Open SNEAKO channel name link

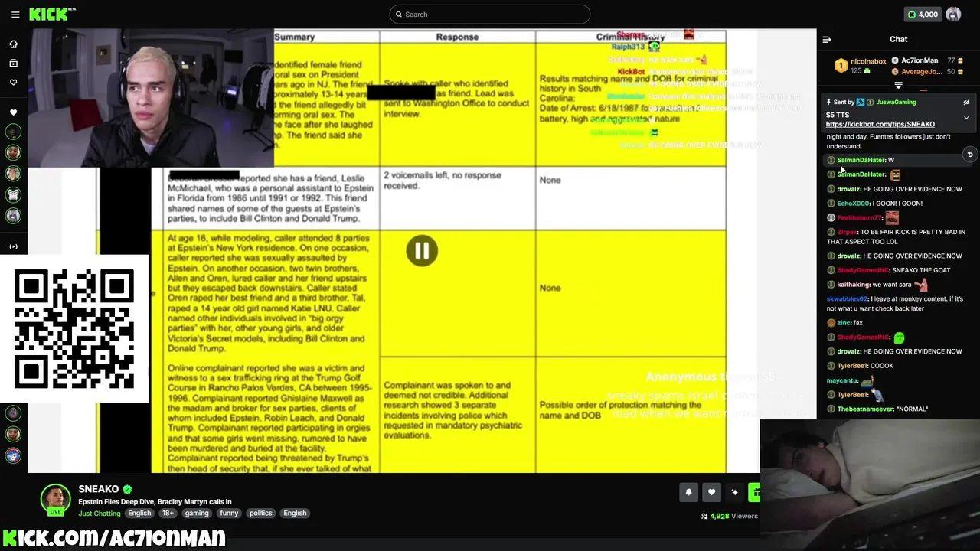pyautogui.click(x=98, y=489)
